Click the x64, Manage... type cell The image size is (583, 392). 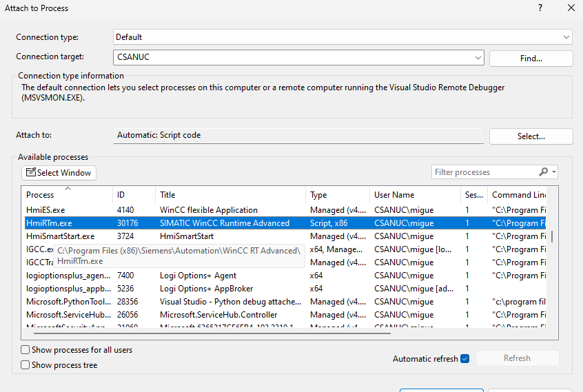pos(336,249)
